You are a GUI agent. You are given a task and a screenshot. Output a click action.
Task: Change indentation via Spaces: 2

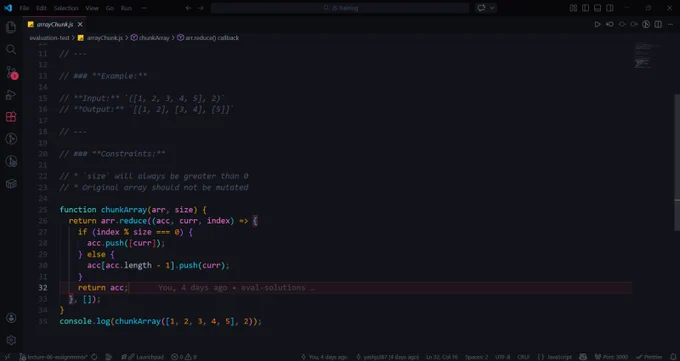pos(476,357)
